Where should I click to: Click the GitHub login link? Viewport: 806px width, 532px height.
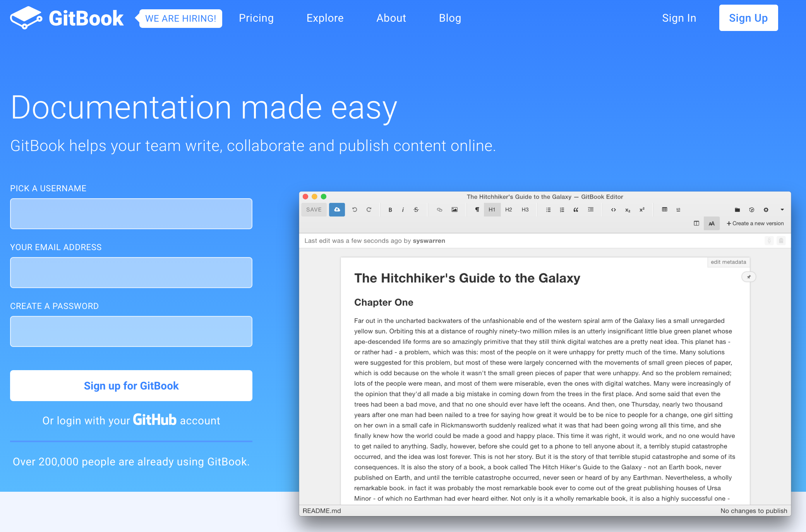point(132,420)
